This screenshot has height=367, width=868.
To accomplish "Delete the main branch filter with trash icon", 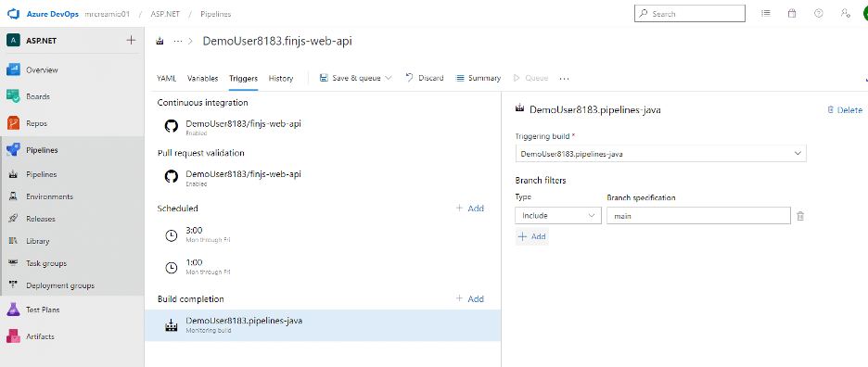I will click(800, 217).
